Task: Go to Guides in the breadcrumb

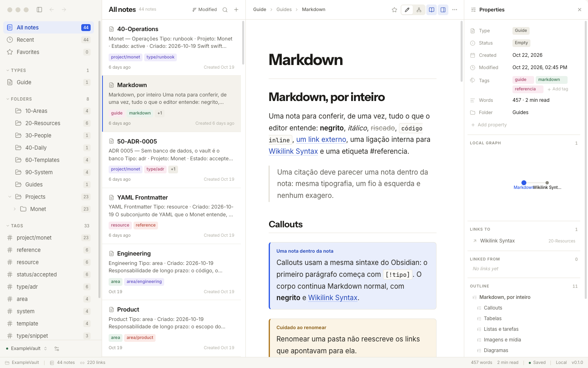Action: point(284,10)
